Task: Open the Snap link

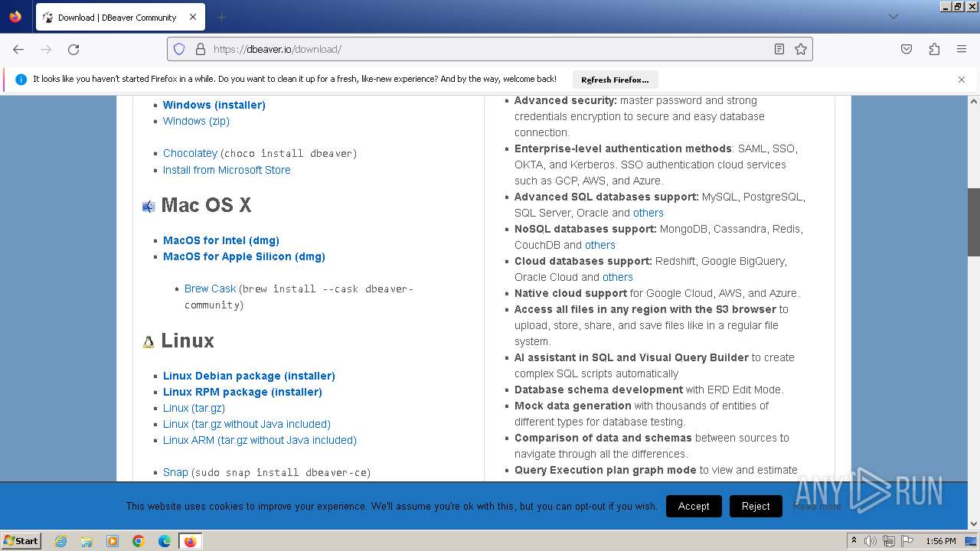Action: pos(175,472)
